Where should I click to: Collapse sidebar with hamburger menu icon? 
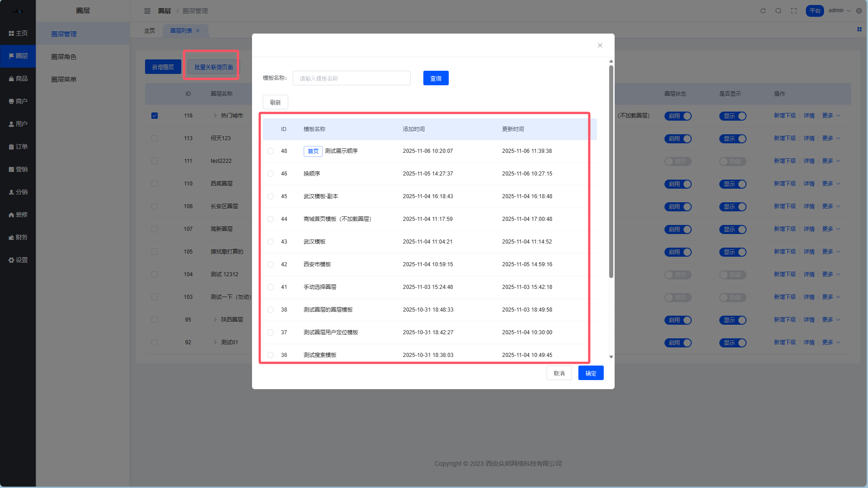coord(147,11)
